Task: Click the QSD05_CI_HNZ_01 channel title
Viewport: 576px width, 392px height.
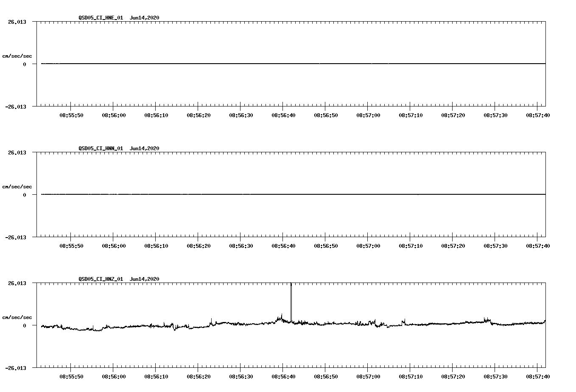Action: pyautogui.click(x=101, y=279)
